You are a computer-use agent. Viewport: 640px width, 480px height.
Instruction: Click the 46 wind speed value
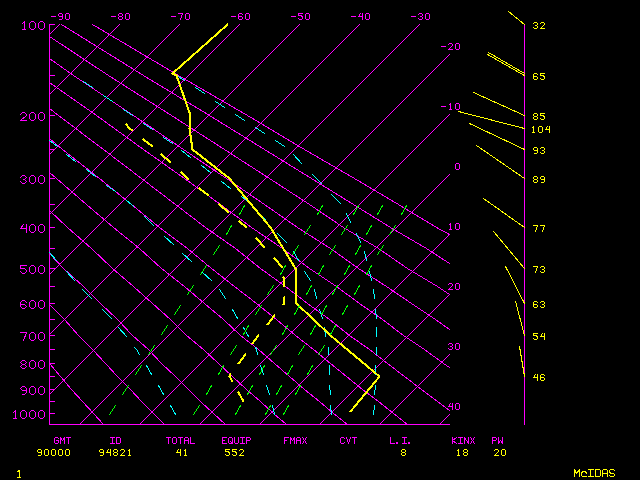539,377
